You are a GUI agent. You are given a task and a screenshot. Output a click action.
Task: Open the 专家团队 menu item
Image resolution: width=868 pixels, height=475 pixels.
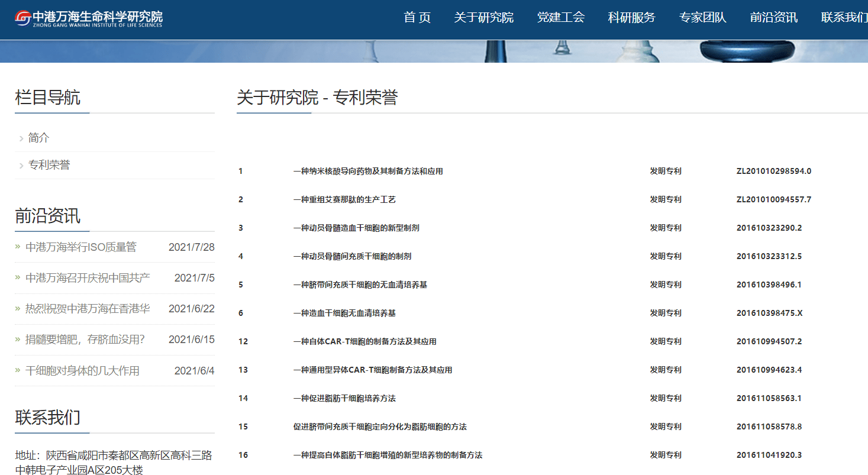[x=702, y=18]
